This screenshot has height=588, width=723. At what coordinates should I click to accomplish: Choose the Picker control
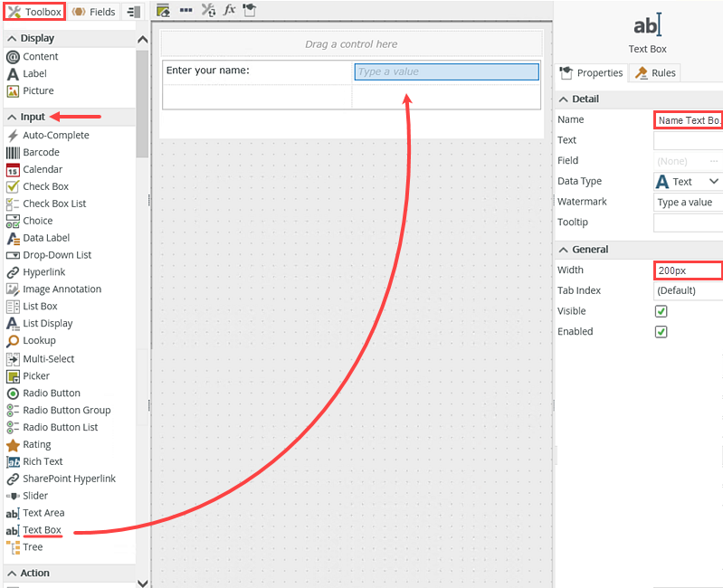(28, 376)
